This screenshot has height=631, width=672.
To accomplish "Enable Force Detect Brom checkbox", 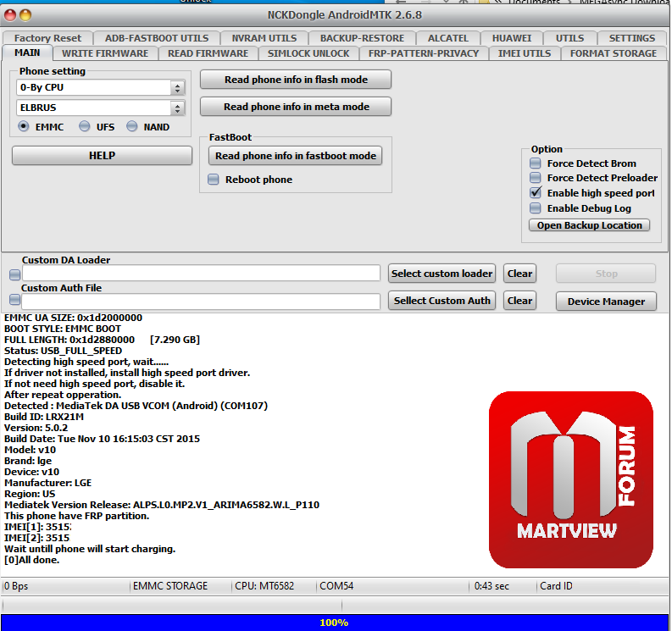I will click(536, 163).
